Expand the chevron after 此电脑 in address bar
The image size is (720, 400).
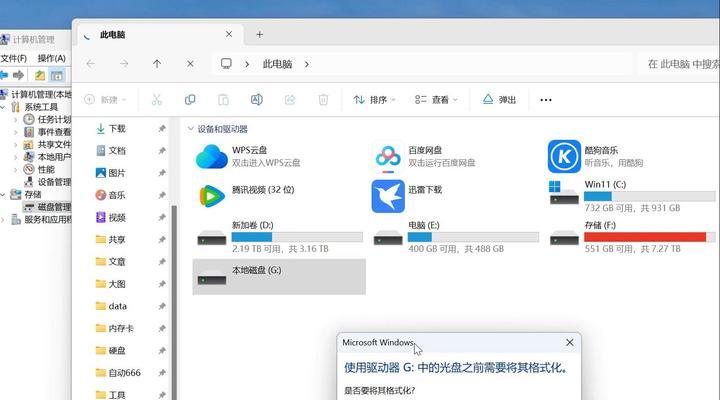click(x=307, y=64)
